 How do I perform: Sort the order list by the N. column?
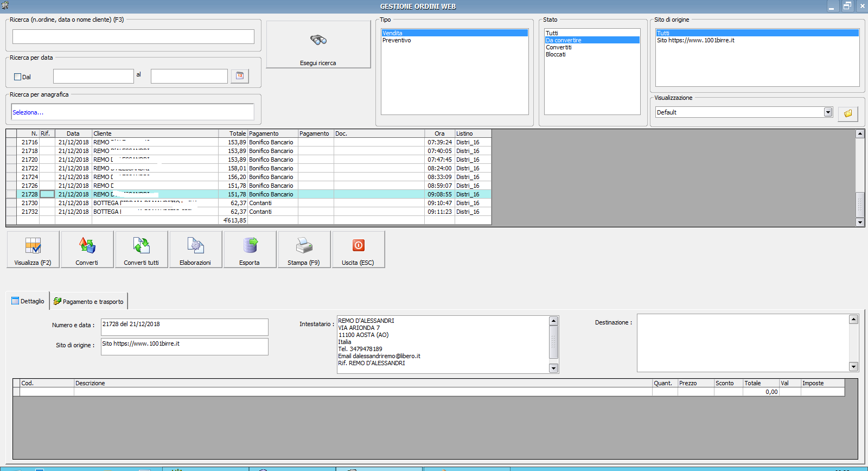coord(28,133)
